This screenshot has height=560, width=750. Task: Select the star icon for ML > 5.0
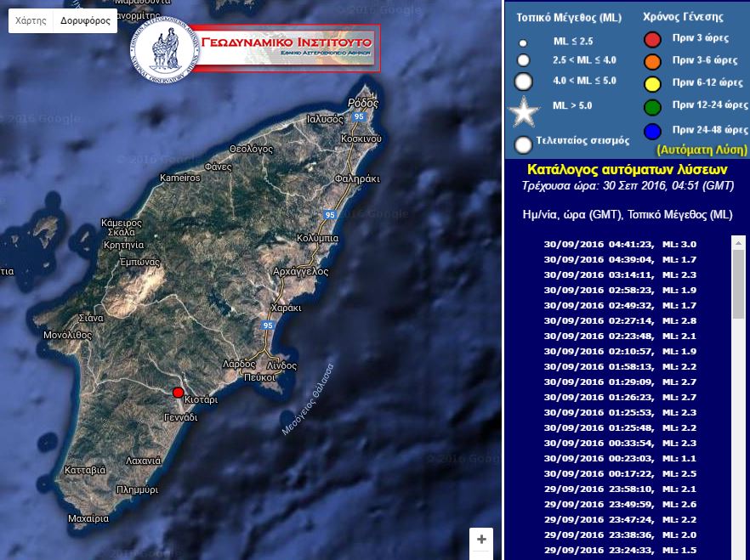coord(525,110)
